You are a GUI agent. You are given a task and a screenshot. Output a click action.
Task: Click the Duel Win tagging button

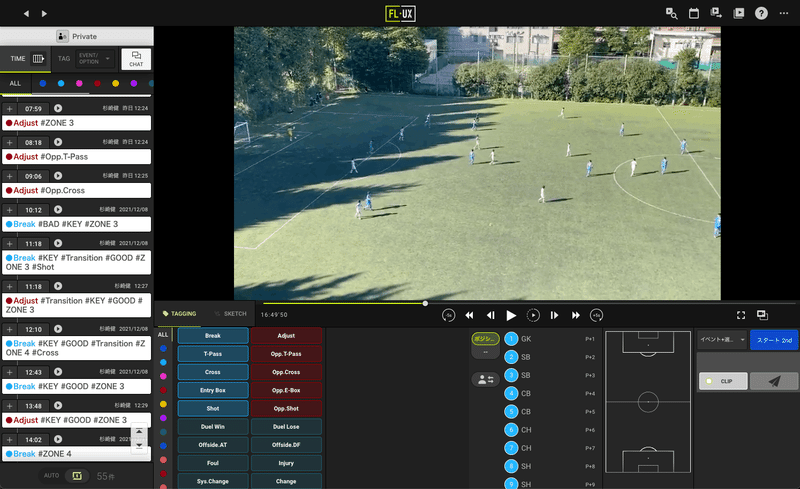[213, 427]
